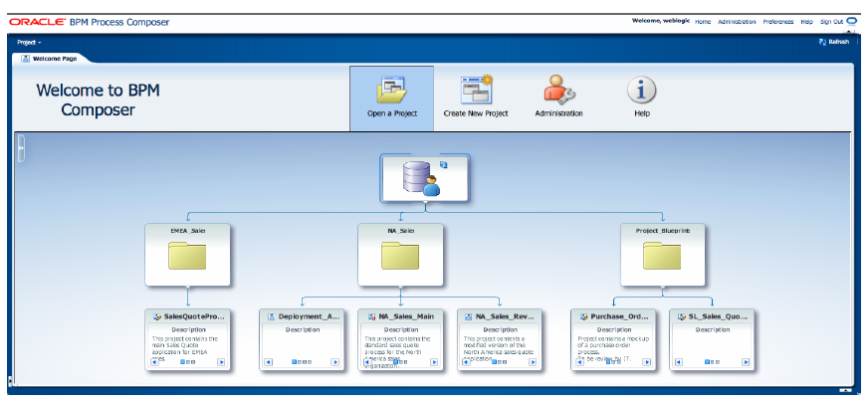Image resolution: width=868 pixels, height=402 pixels.
Task: Open the Preferences link
Action: 777,22
